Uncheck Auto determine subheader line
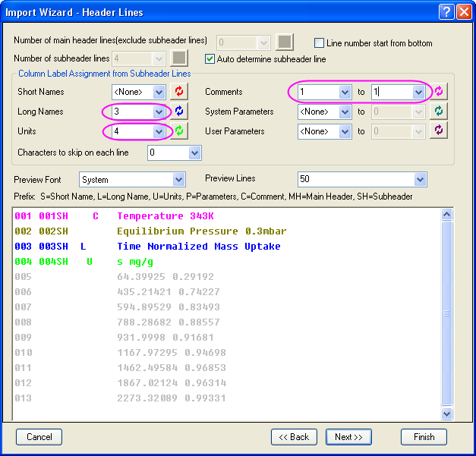The image size is (476, 456). (x=210, y=58)
